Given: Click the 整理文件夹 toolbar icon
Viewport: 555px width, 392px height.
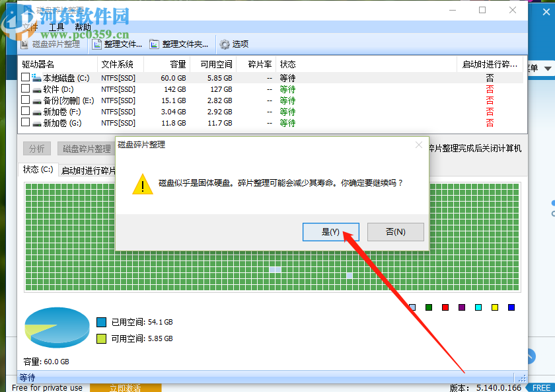Looking at the screenshot, I should point(154,44).
